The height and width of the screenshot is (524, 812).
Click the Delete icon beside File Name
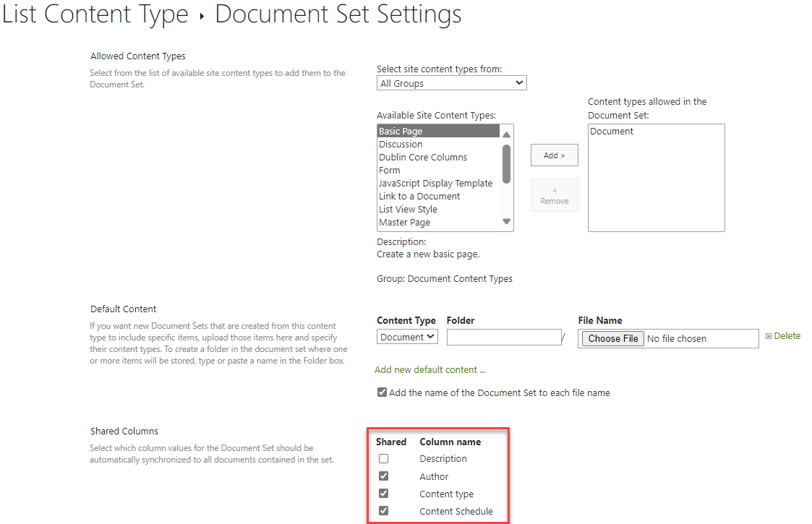[x=771, y=335]
